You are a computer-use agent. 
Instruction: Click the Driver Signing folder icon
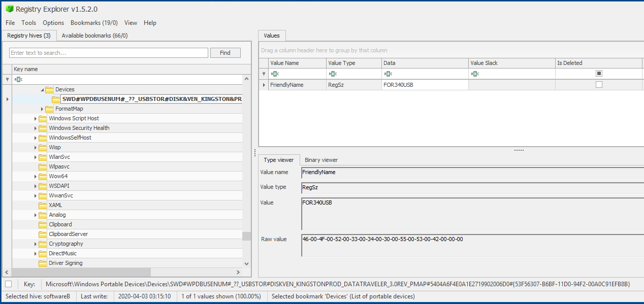tap(43, 263)
